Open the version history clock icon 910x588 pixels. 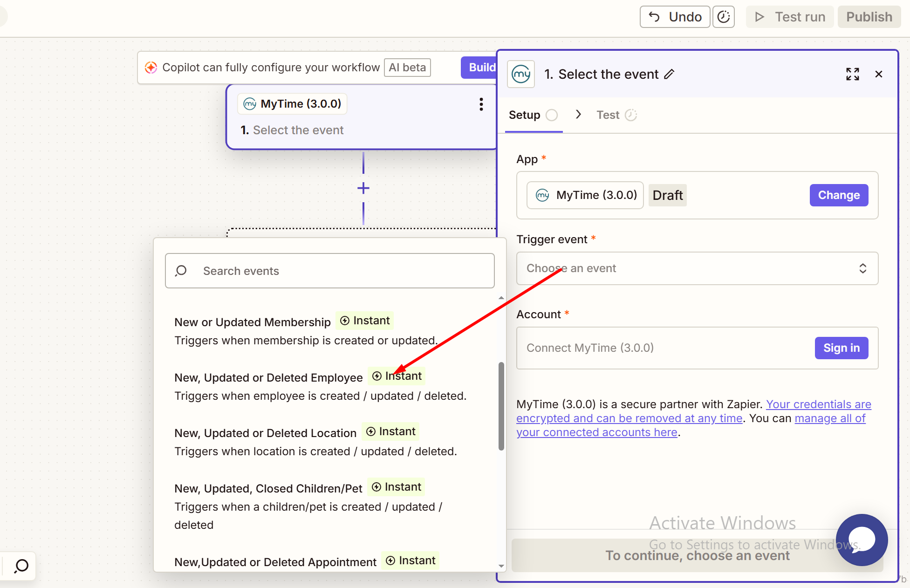[723, 17]
